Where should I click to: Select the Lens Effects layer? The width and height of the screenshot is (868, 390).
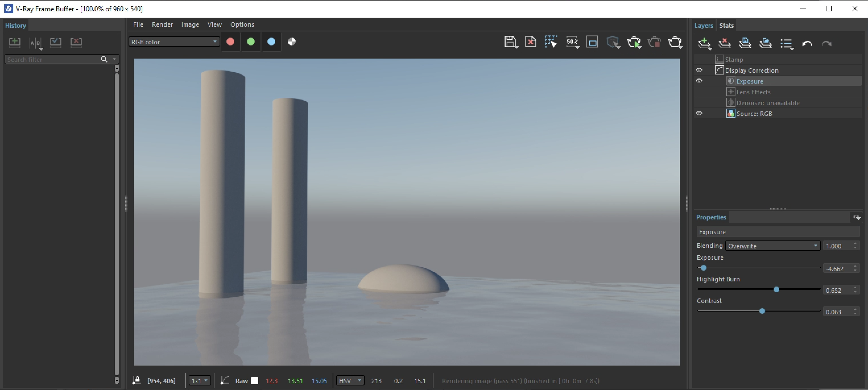click(x=753, y=92)
